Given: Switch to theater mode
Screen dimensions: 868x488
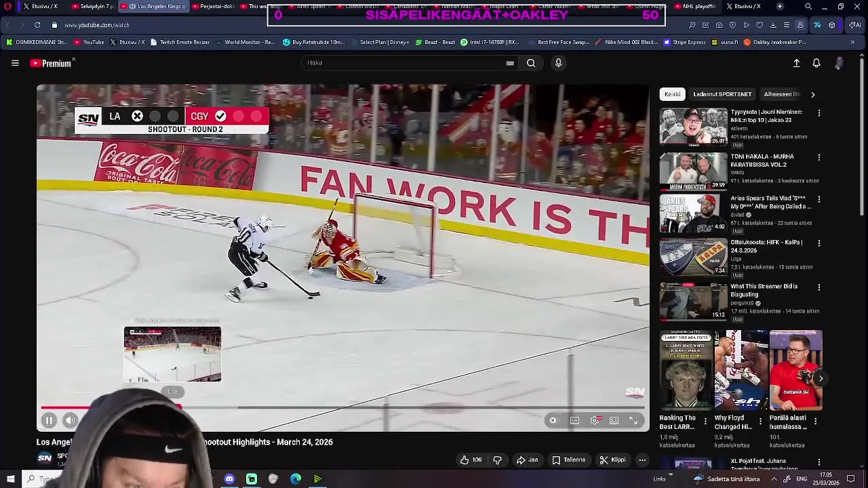Looking at the screenshot, I should [x=614, y=420].
